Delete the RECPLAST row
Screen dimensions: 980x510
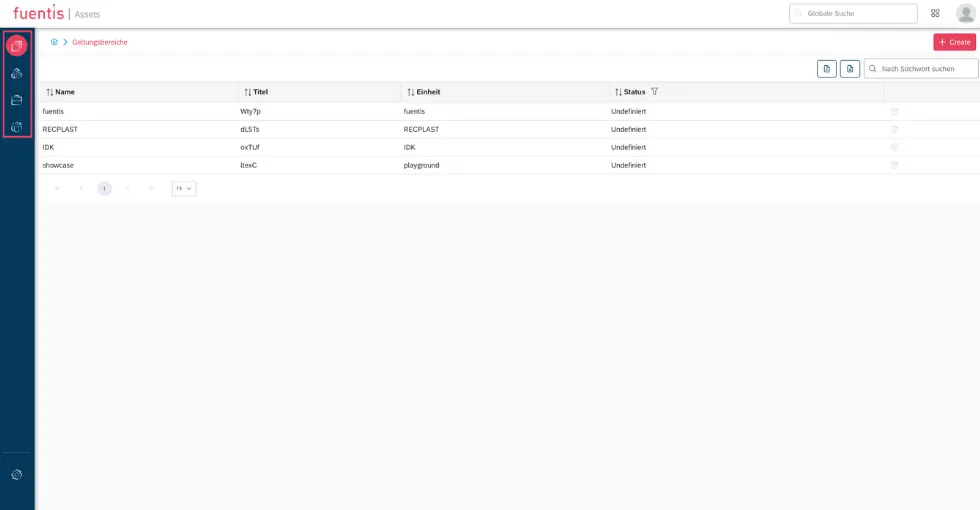[x=894, y=129]
